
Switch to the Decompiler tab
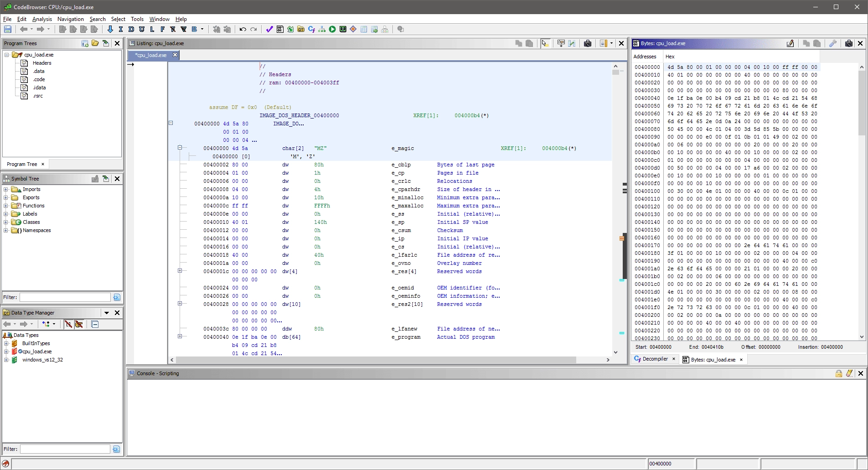click(655, 359)
